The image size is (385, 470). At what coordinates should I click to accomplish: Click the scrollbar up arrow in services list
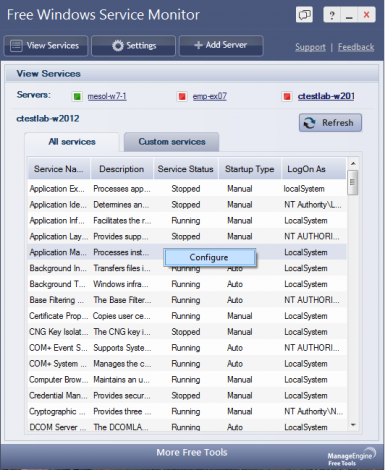(x=353, y=163)
